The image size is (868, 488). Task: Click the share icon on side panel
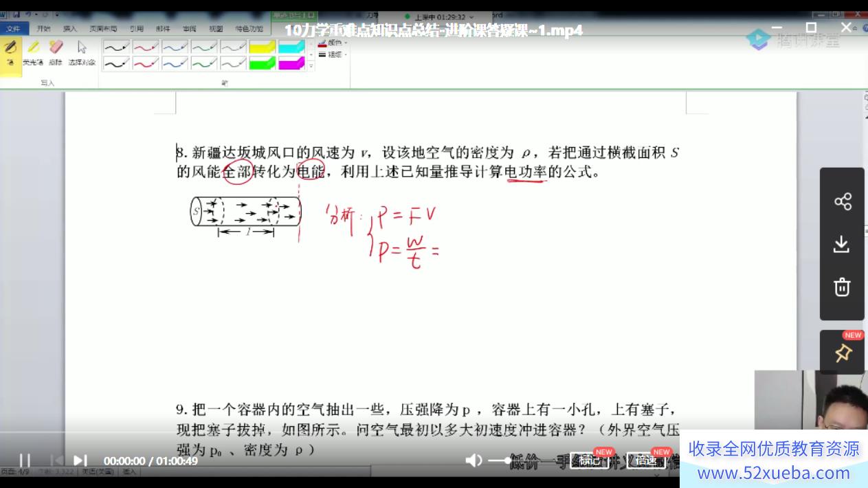coord(843,201)
